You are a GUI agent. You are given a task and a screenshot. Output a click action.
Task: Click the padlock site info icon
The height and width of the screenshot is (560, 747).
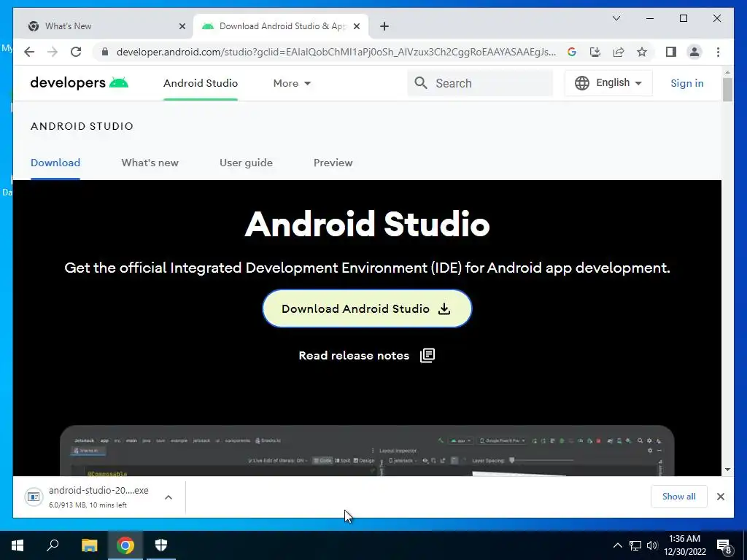[x=105, y=52]
